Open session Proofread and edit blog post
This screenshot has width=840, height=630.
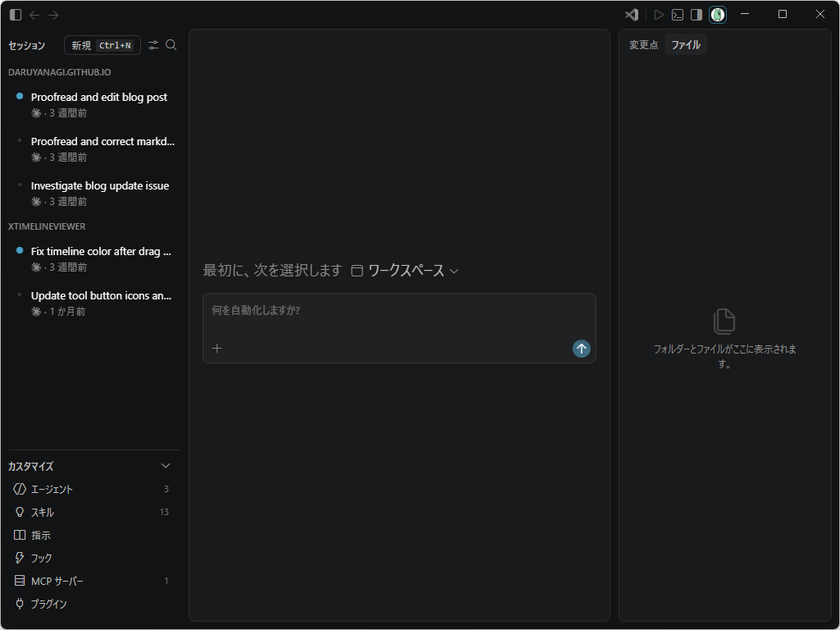pos(94,105)
